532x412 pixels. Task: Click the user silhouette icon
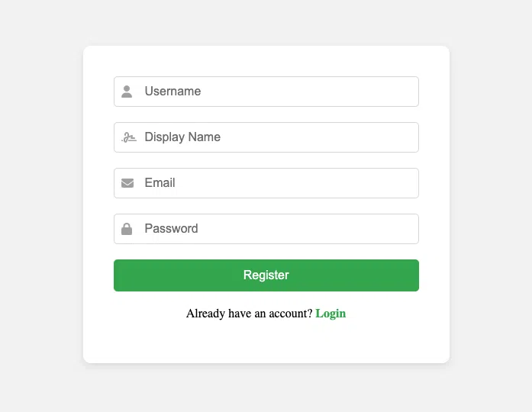click(127, 92)
